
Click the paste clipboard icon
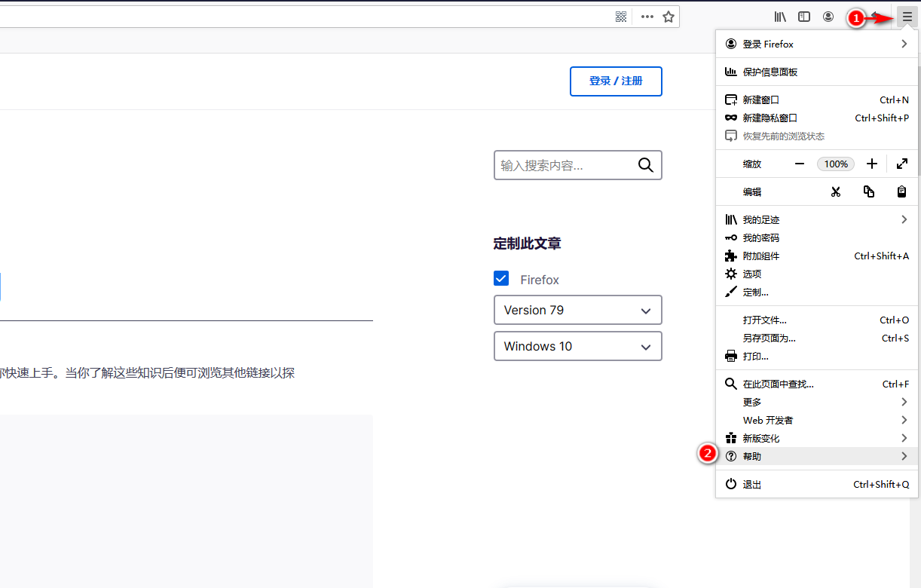tap(901, 191)
